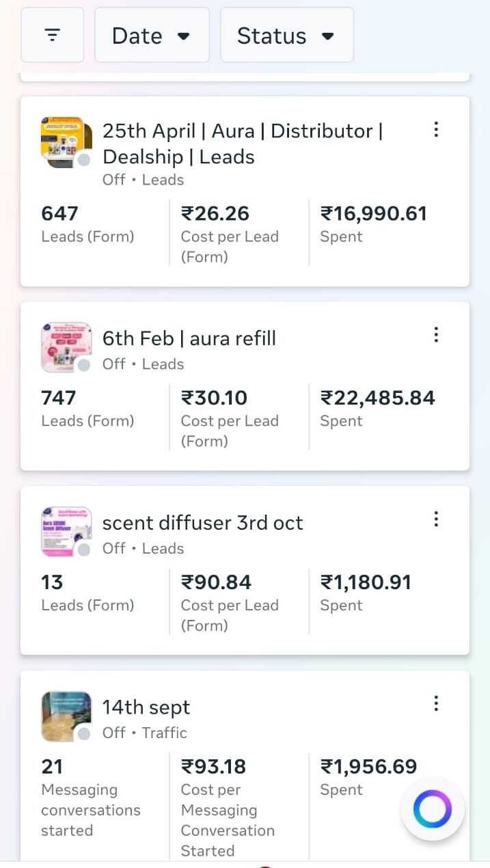Open the scent diffuser 3rd oct title
The image size is (490, 868).
[x=202, y=523]
